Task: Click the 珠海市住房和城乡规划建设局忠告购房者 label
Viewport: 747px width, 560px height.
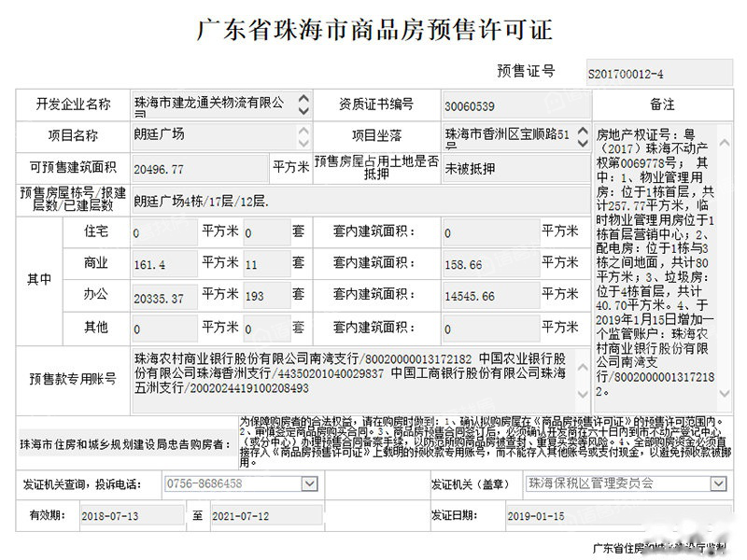Action: coord(125,445)
